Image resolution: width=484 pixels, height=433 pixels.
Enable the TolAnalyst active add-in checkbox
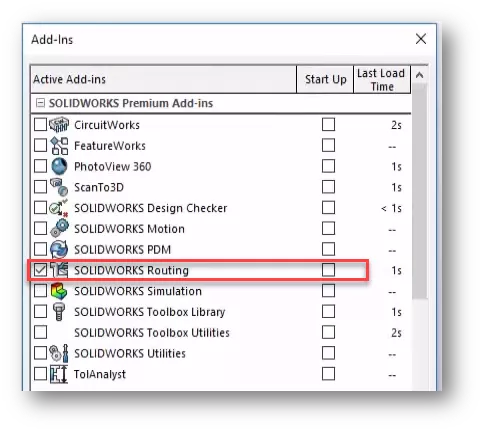(x=40, y=374)
